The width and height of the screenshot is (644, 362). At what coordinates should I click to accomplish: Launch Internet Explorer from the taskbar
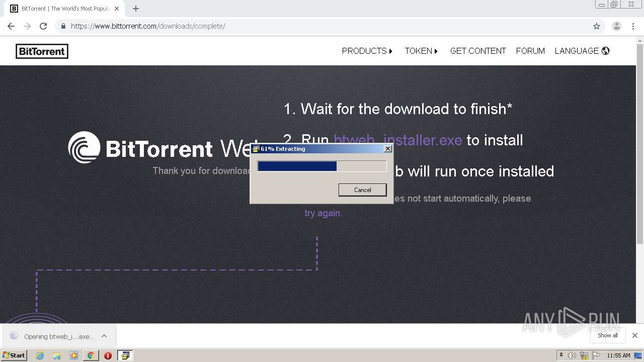point(40,355)
